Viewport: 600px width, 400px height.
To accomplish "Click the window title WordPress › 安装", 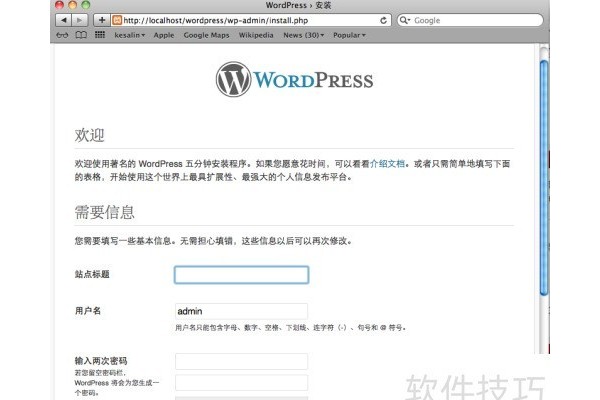I will pyautogui.click(x=298, y=5).
